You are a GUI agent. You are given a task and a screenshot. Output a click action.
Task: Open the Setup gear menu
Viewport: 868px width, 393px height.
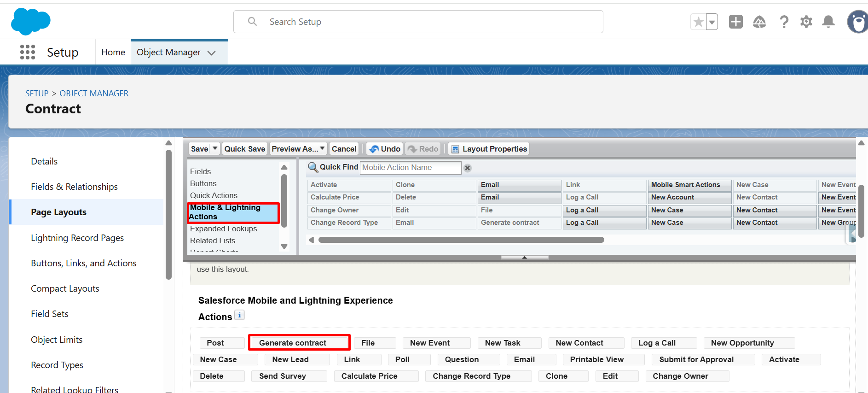click(806, 22)
